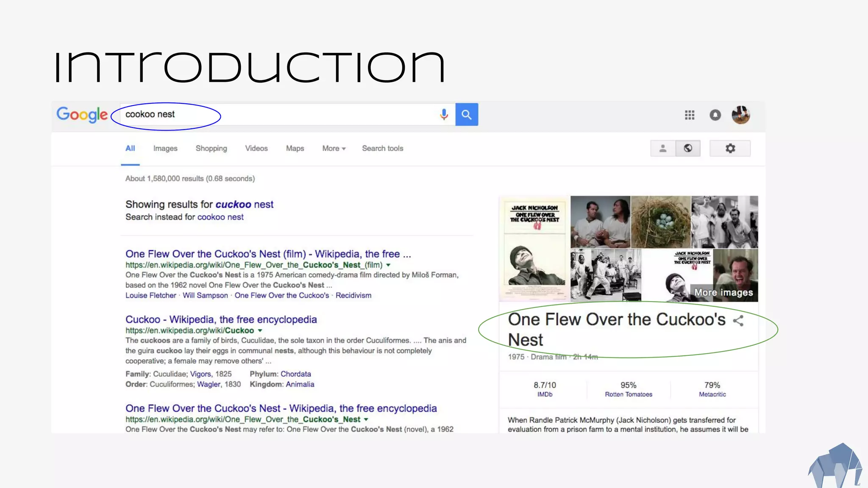Image resolution: width=868 pixels, height=488 pixels.
Task: Select the private results person icon
Action: pos(663,148)
